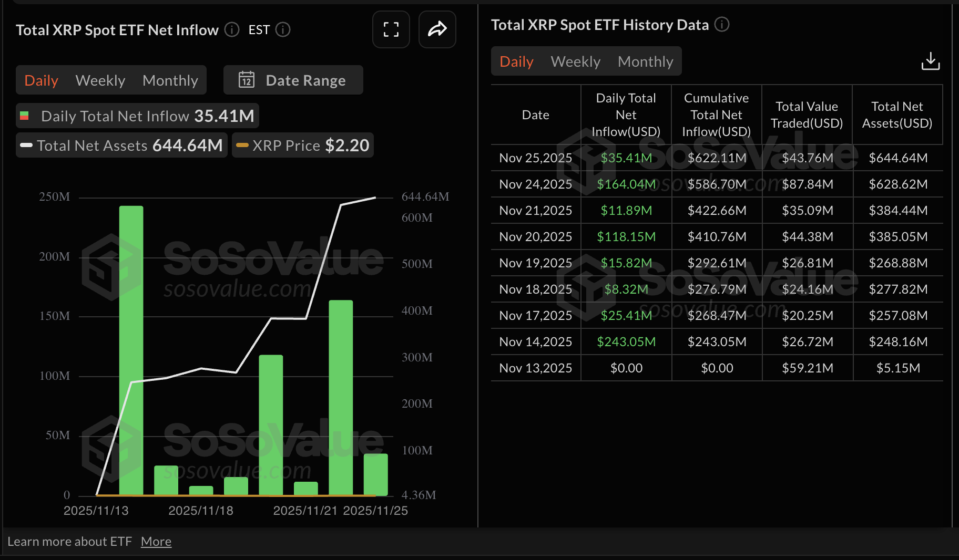The width and height of the screenshot is (959, 560).
Task: Download the History Data table
Action: (x=930, y=61)
